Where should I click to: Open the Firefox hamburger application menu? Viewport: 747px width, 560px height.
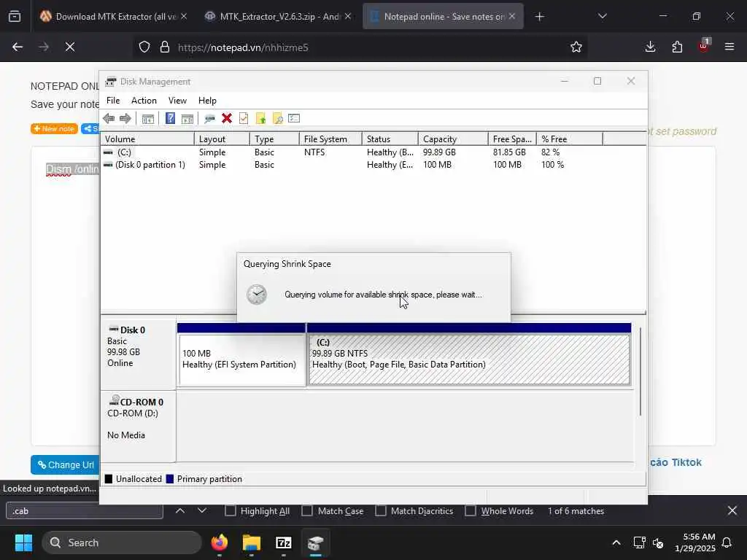point(729,47)
